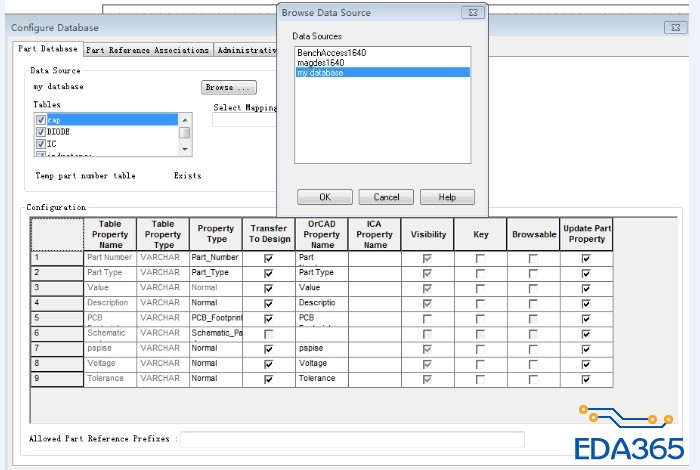This screenshot has width=700, height=470.
Task: Click OrCAD Property Name column header
Action: (x=322, y=234)
